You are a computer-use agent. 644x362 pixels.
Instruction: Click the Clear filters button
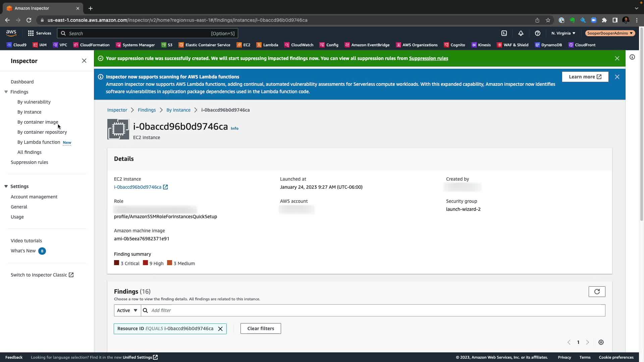(x=261, y=328)
